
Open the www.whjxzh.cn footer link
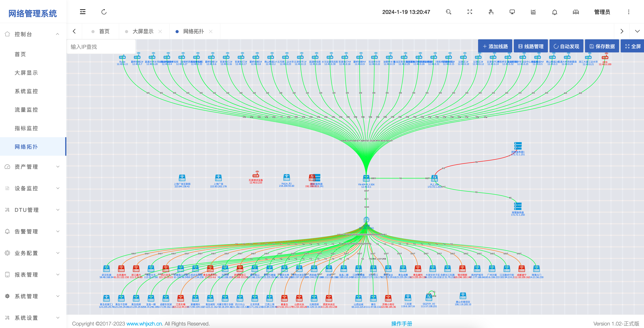144,324
